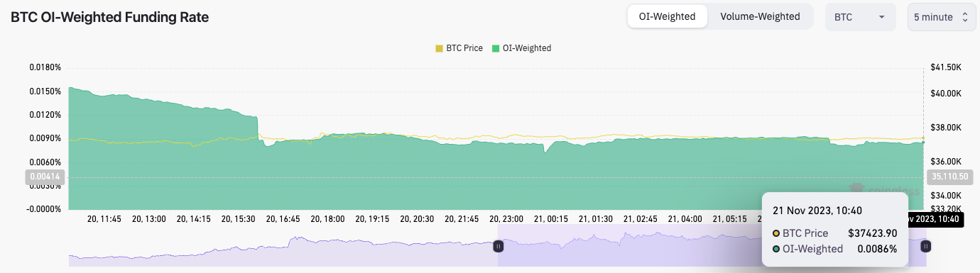
Task: Click the $40.00K price axis label
Action: point(945,94)
